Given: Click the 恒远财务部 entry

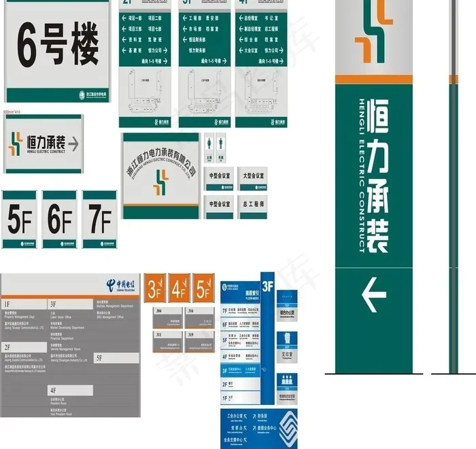Looking at the screenshot, I should (197, 39).
